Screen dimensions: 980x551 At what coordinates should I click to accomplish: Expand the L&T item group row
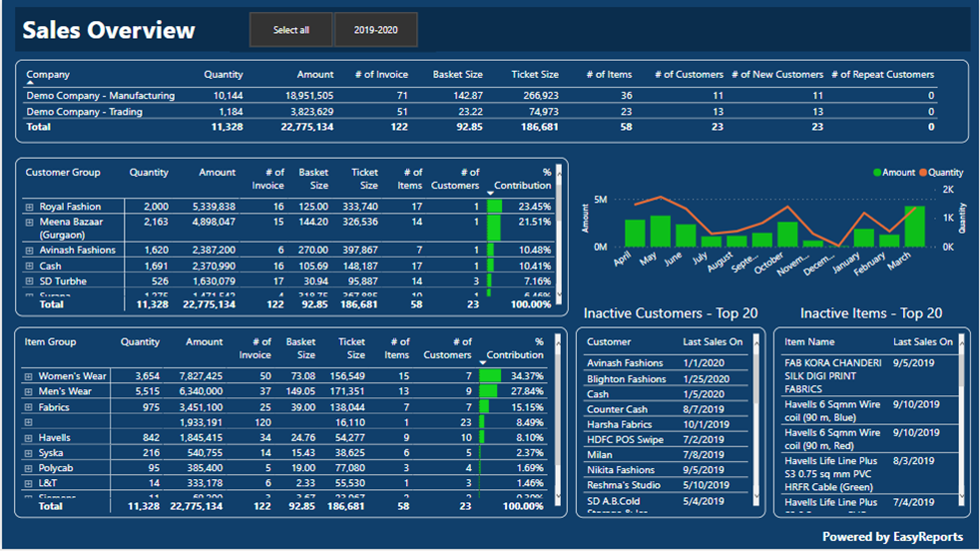click(x=28, y=483)
